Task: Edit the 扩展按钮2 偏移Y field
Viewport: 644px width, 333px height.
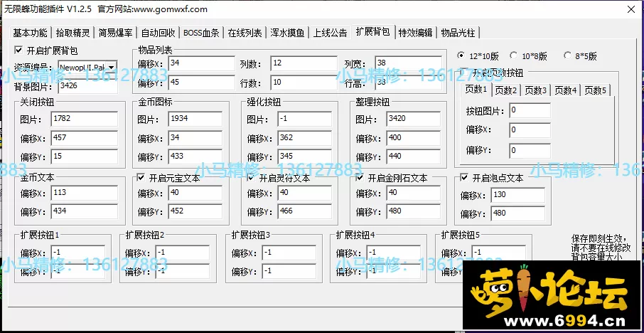Action: pos(183,271)
